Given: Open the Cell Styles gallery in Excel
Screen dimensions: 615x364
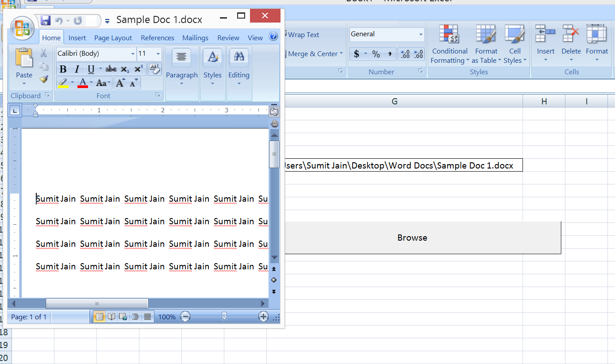Looking at the screenshot, I should coord(515,44).
